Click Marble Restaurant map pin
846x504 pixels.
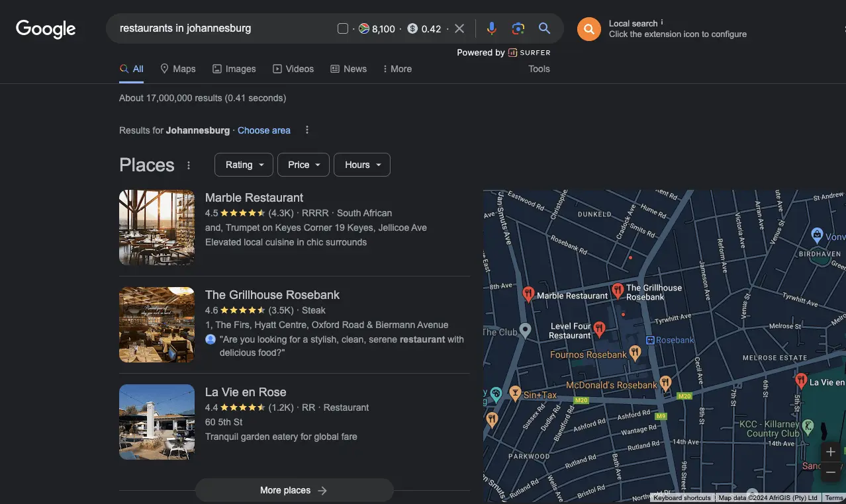pyautogui.click(x=528, y=294)
